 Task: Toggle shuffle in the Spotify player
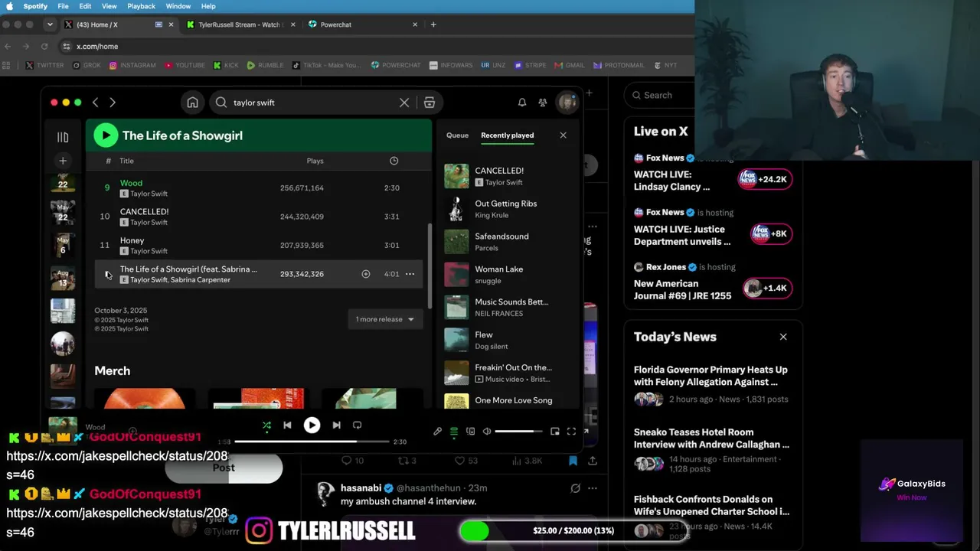pyautogui.click(x=266, y=425)
